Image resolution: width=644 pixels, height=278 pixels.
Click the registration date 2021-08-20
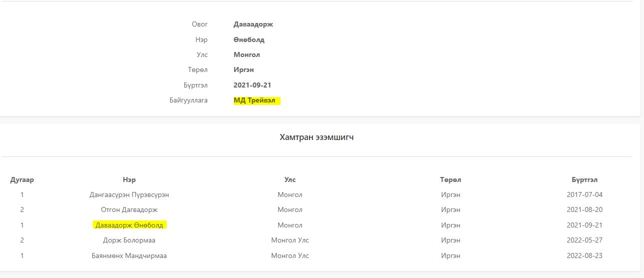(585, 209)
